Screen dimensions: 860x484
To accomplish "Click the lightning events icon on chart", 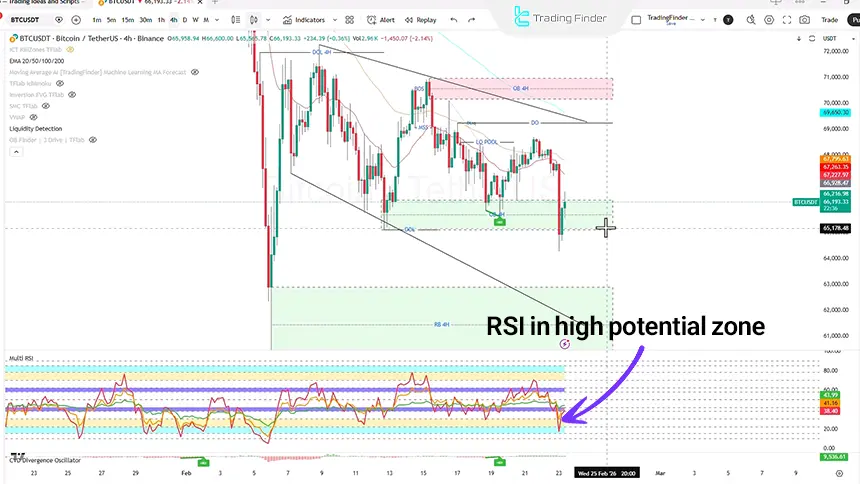I will coord(564,344).
